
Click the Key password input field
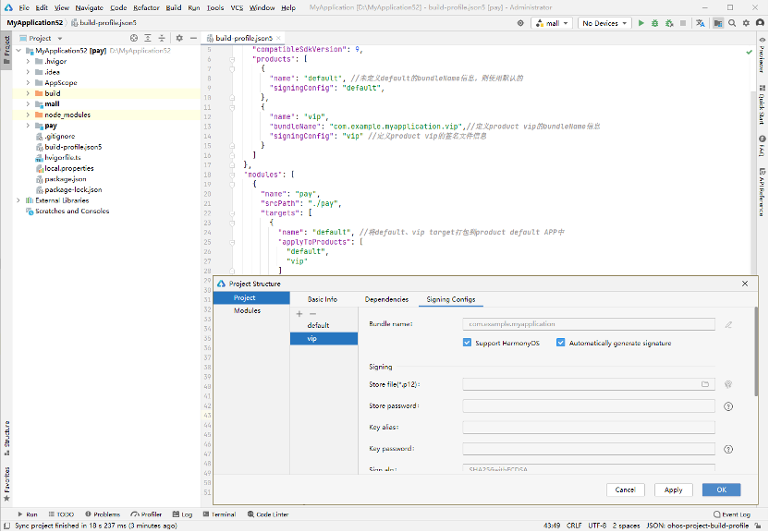589,449
